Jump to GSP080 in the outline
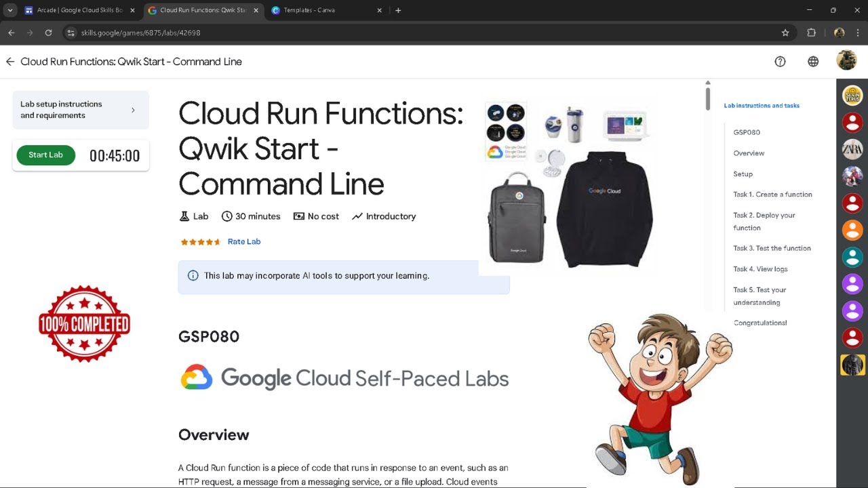This screenshot has height=488, width=868. [x=747, y=132]
